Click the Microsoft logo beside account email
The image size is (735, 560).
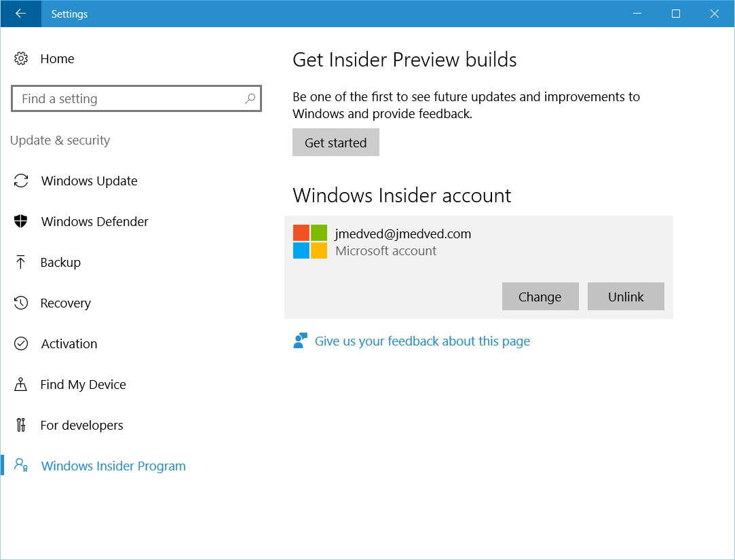coord(310,242)
